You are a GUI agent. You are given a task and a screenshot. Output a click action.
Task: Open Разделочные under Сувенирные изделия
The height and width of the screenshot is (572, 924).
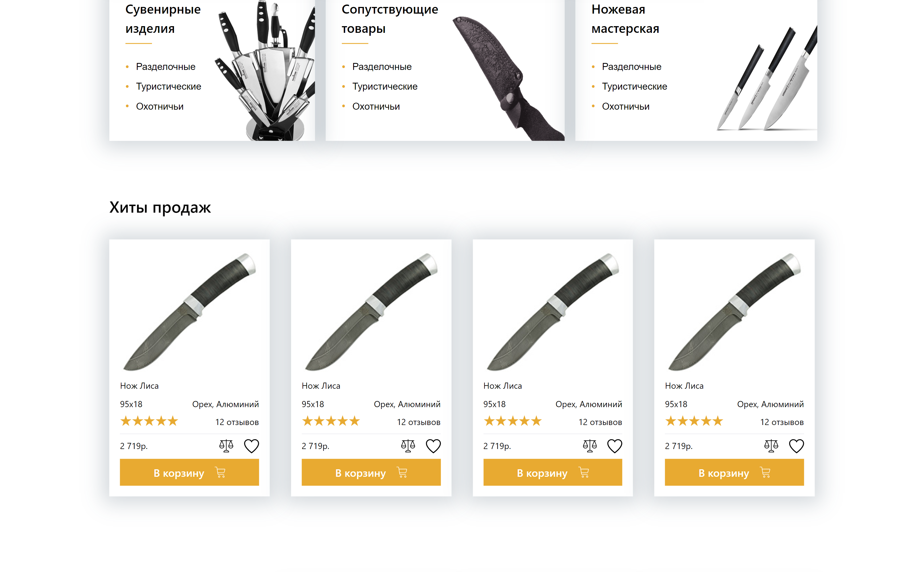(166, 67)
